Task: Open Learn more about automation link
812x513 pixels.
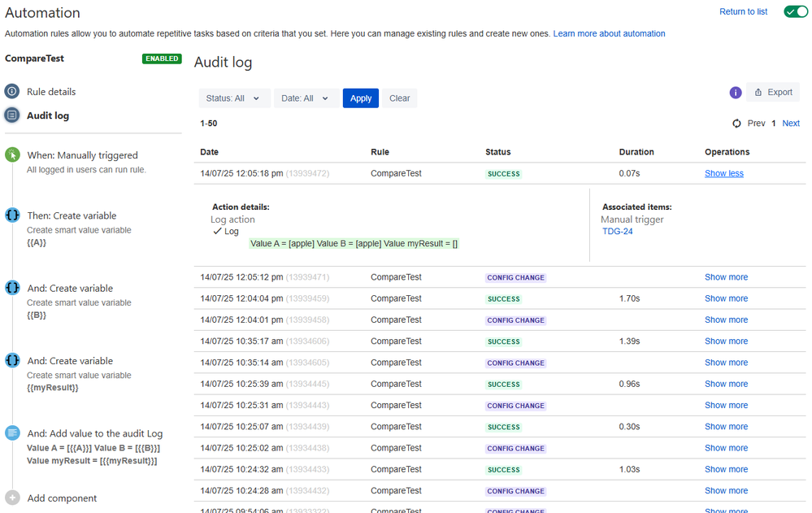Action: [x=609, y=33]
